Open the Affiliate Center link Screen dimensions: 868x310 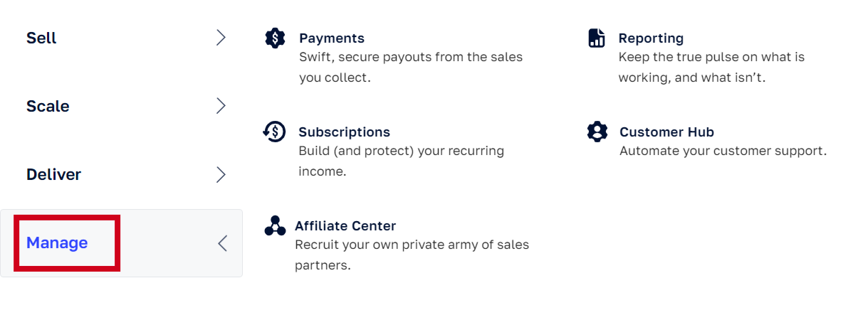(345, 226)
